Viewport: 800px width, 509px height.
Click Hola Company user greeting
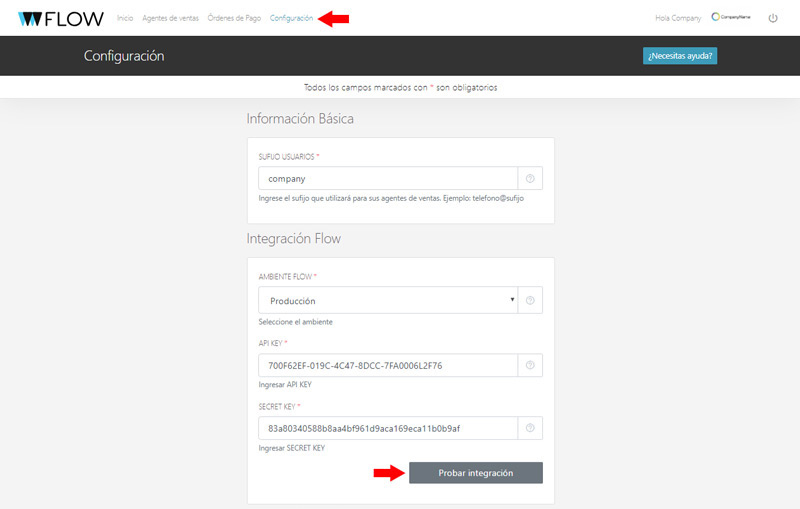678,18
